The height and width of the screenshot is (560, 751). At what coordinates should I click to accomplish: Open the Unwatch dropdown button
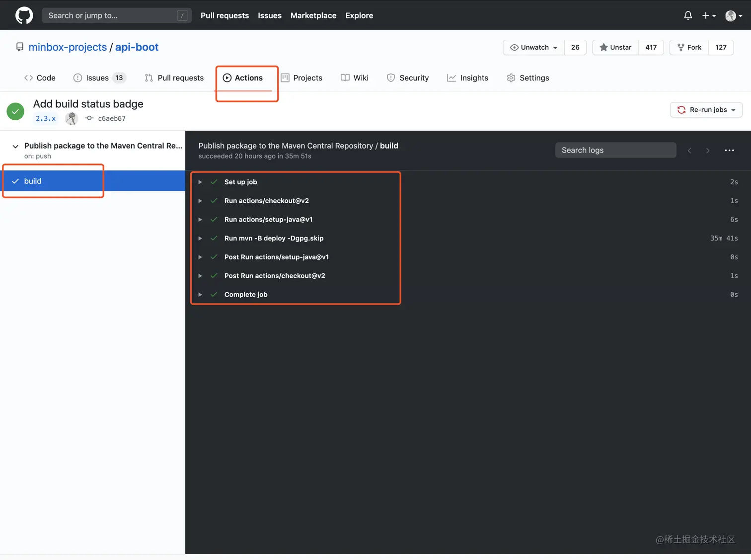point(534,47)
